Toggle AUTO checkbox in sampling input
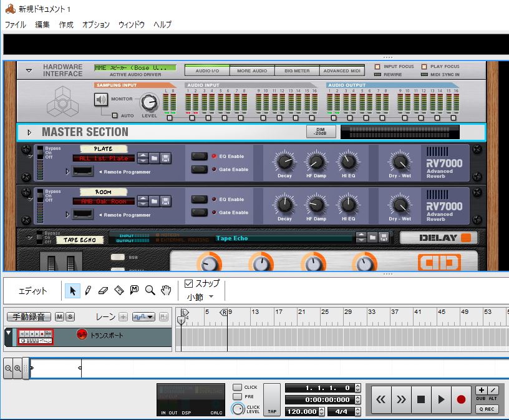 [x=115, y=115]
